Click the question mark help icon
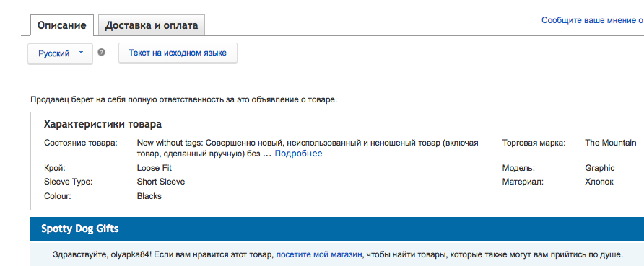 click(x=102, y=53)
